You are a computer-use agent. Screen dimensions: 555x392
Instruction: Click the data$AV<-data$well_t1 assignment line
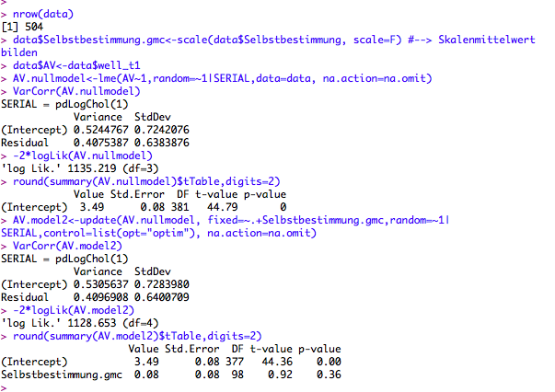pyautogui.click(x=83, y=66)
